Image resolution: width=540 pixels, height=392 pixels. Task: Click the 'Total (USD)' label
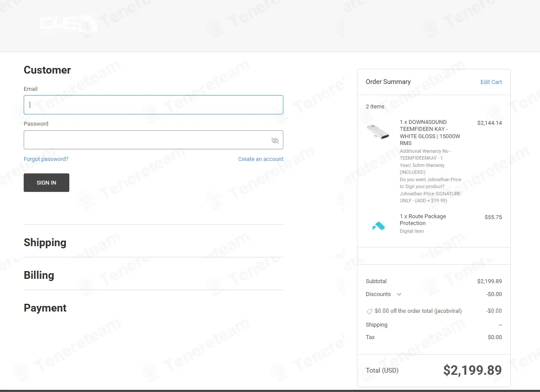point(382,370)
